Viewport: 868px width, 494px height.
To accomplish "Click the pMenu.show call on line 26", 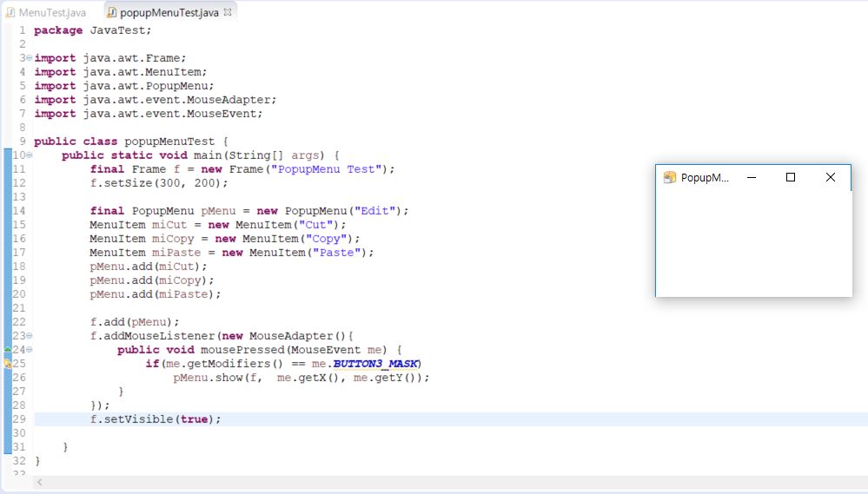I will tap(301, 378).
